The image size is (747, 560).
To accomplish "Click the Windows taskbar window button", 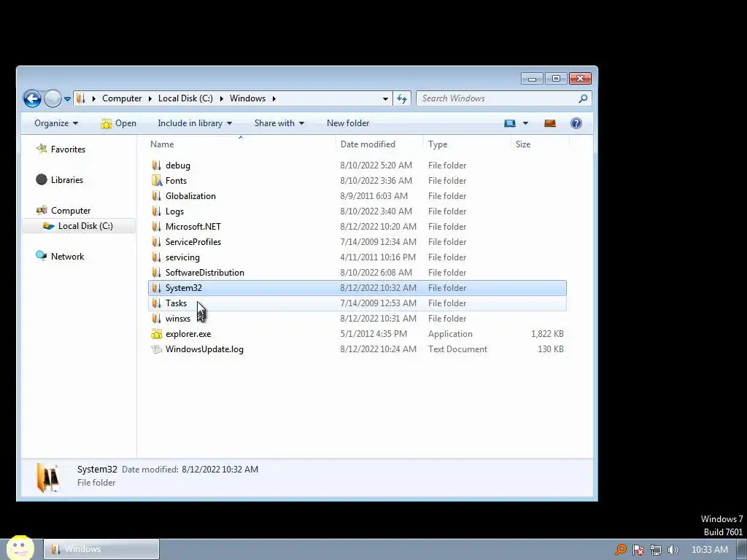I will tap(101, 549).
